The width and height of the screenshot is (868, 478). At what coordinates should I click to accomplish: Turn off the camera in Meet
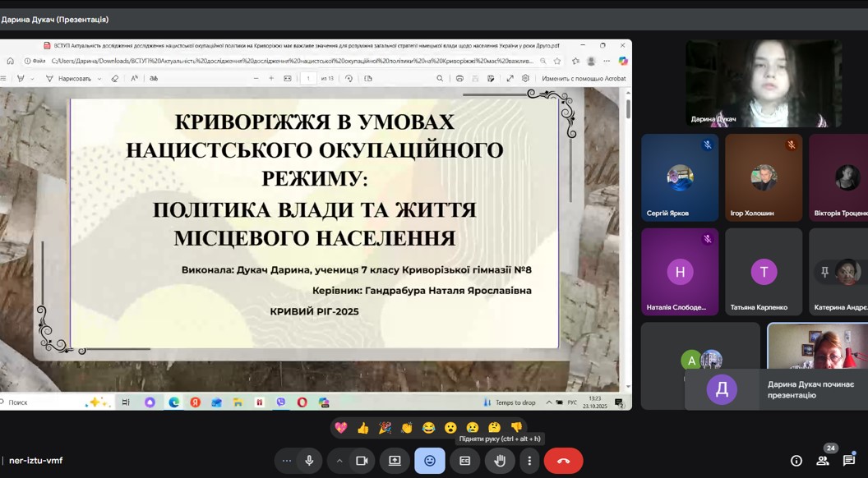[x=361, y=461]
